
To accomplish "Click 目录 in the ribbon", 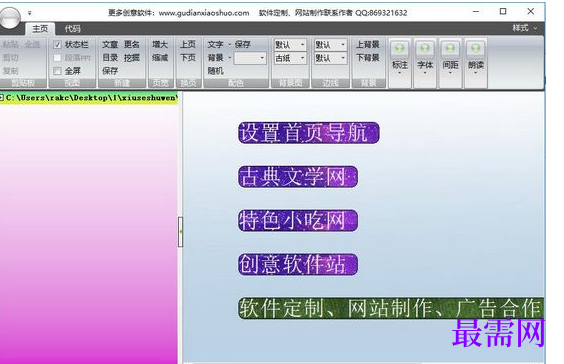I will [110, 58].
